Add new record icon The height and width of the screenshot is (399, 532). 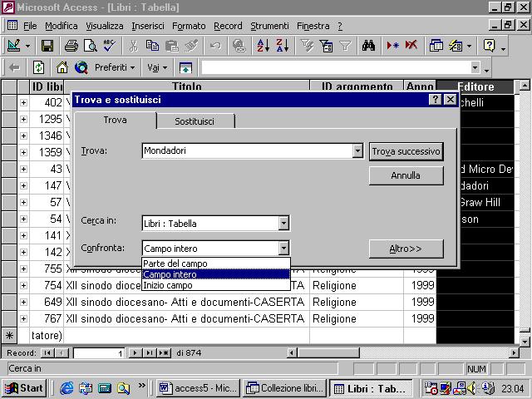(392, 46)
